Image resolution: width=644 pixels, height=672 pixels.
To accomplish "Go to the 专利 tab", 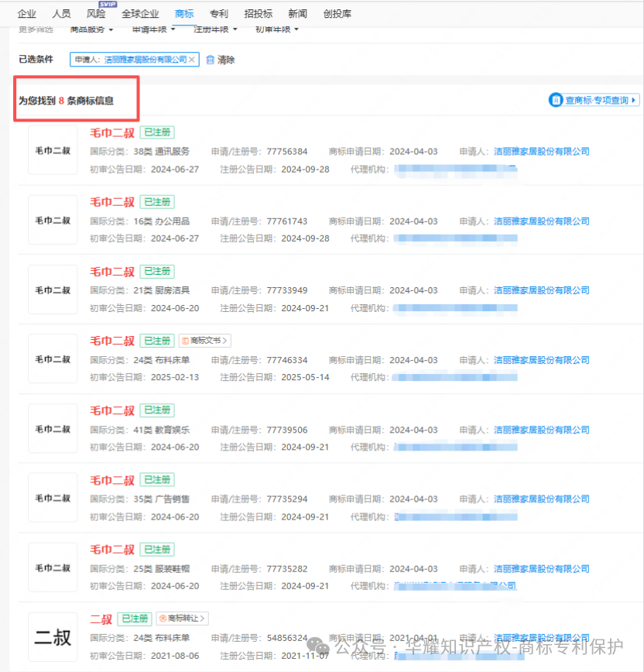I will click(x=219, y=14).
